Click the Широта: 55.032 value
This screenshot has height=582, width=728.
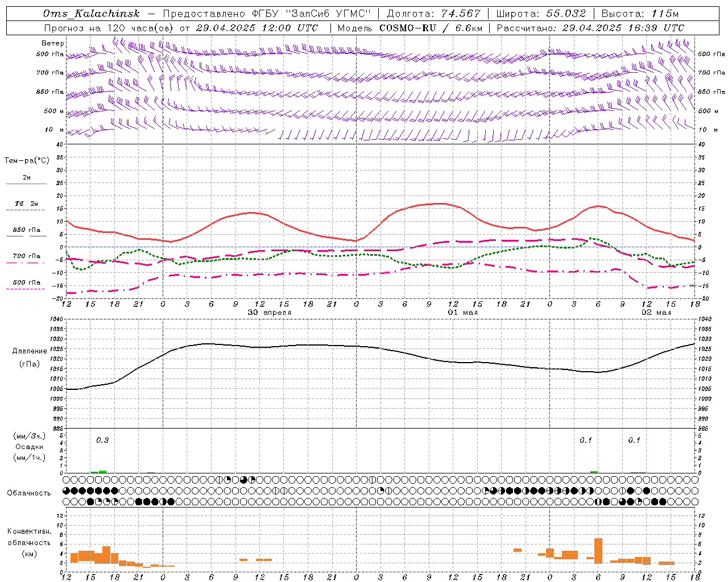(541, 14)
